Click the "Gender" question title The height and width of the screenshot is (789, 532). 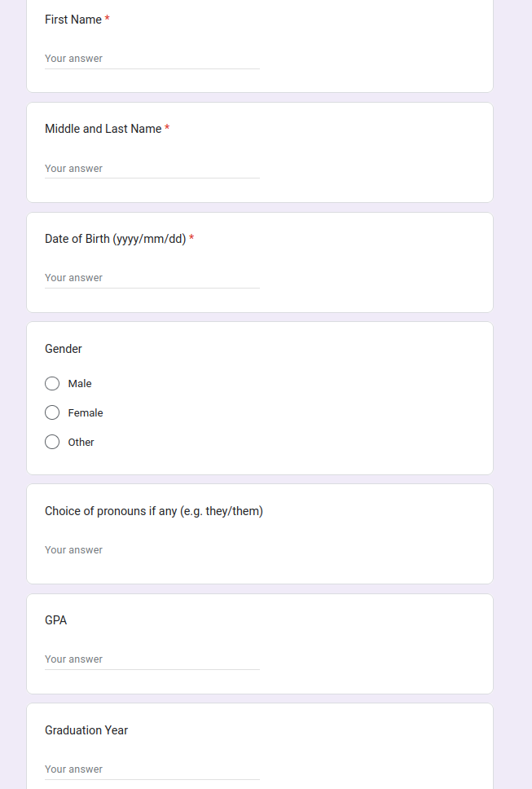64,349
